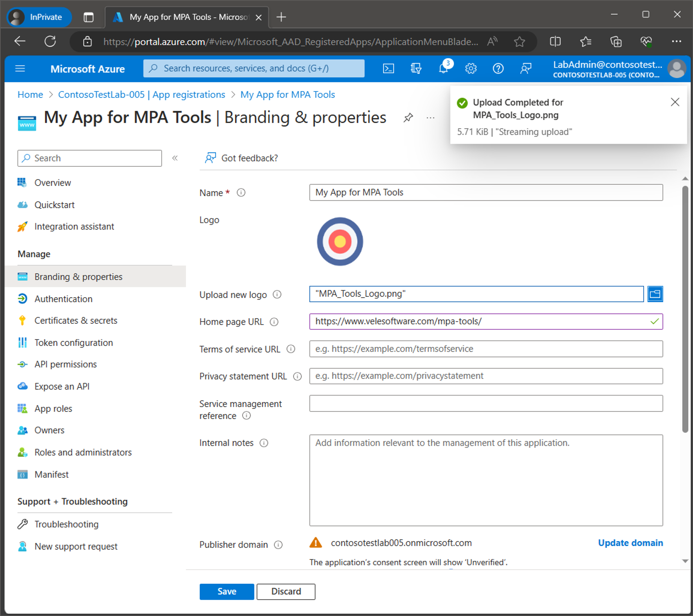
Task: Open the Directories and subscriptions filter icon
Action: click(416, 69)
